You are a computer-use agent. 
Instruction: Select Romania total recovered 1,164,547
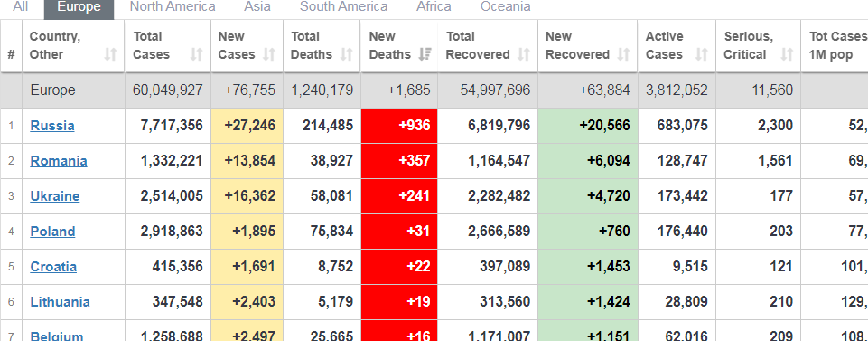tap(499, 161)
